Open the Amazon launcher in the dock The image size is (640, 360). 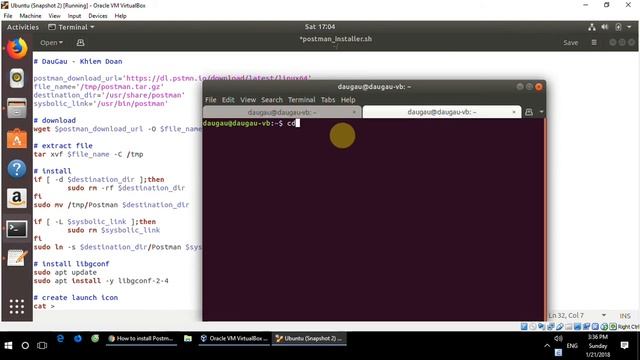17,198
